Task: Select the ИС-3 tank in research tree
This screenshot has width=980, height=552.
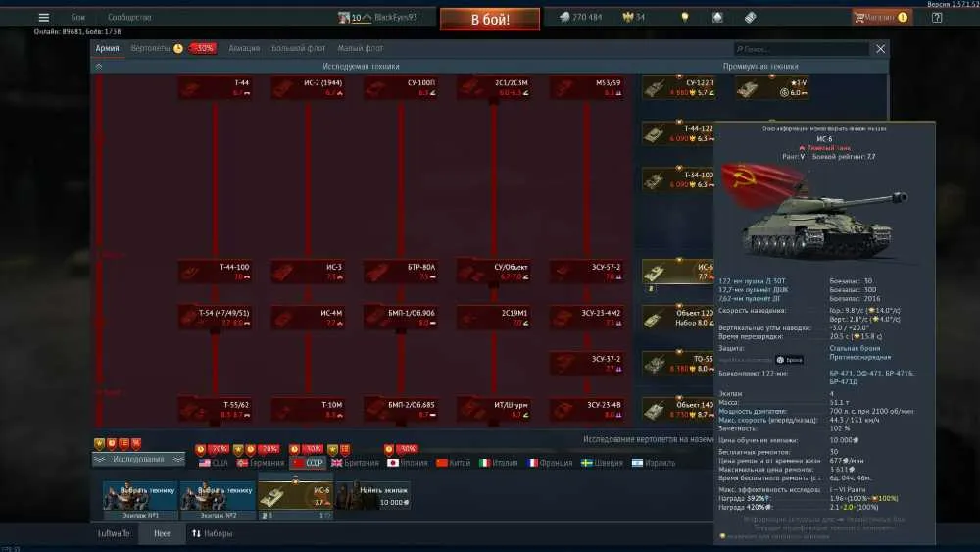Action: point(308,272)
